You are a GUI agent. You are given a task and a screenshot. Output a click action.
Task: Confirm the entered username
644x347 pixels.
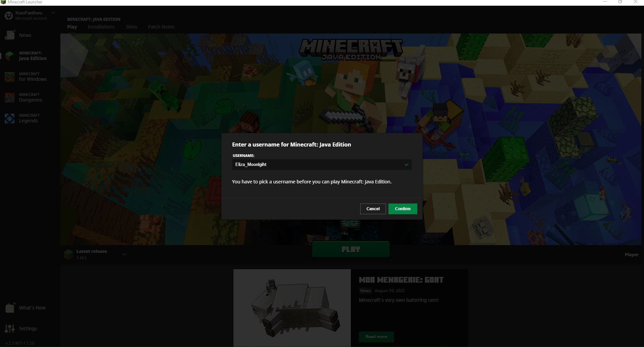(402, 209)
